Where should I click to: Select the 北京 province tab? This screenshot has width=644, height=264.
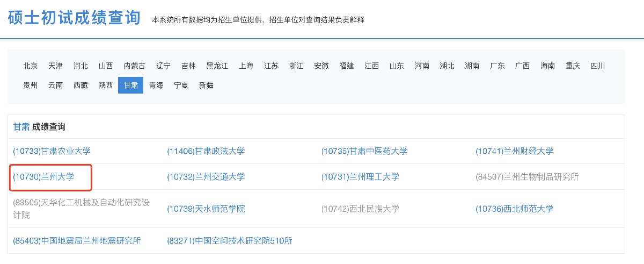point(31,66)
